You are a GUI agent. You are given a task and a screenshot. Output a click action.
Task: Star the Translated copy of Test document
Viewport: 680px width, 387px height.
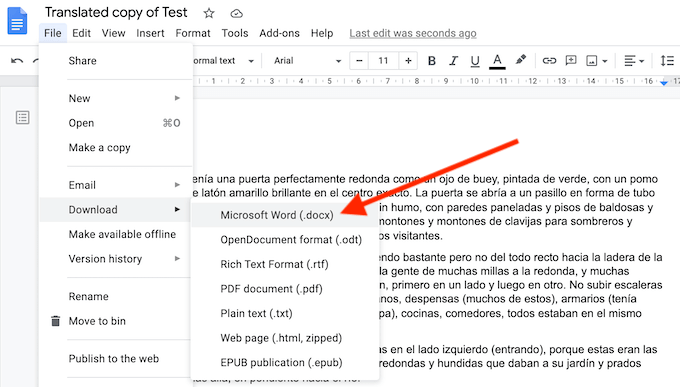pos(209,13)
